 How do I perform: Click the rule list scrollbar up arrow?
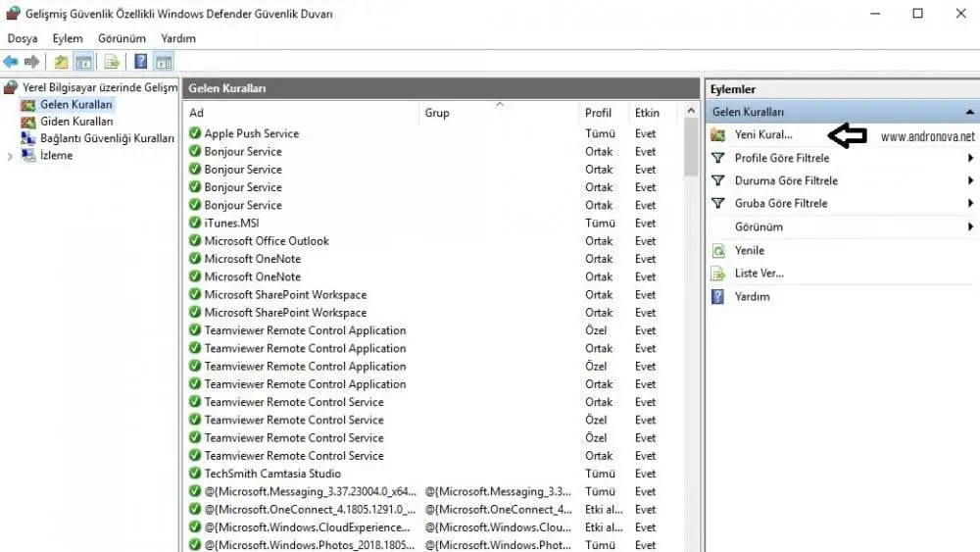(x=691, y=111)
